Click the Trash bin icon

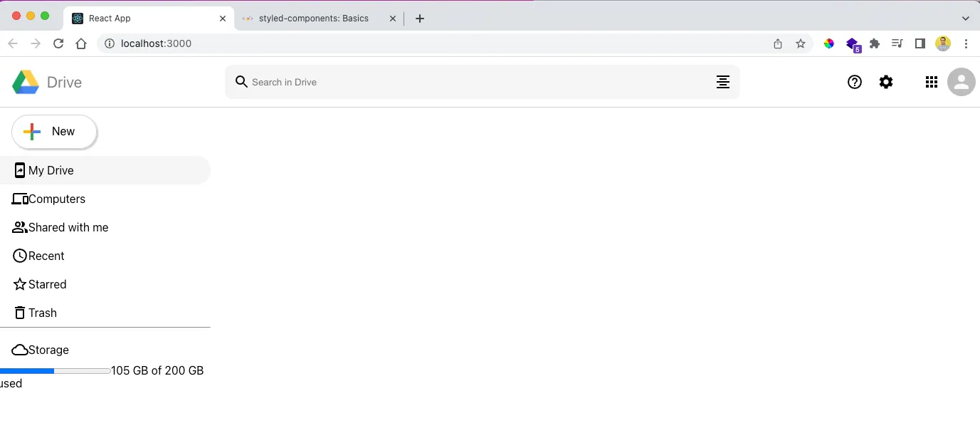tap(20, 313)
